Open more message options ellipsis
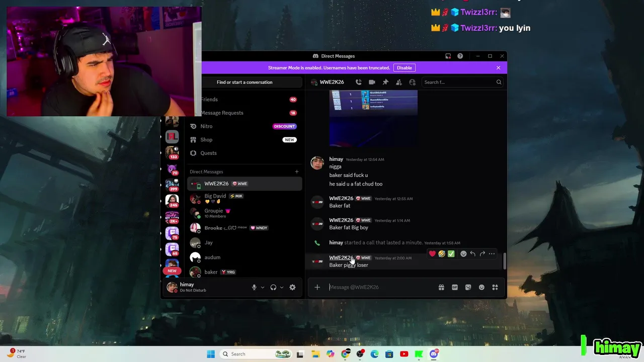The width and height of the screenshot is (644, 362). click(x=492, y=253)
